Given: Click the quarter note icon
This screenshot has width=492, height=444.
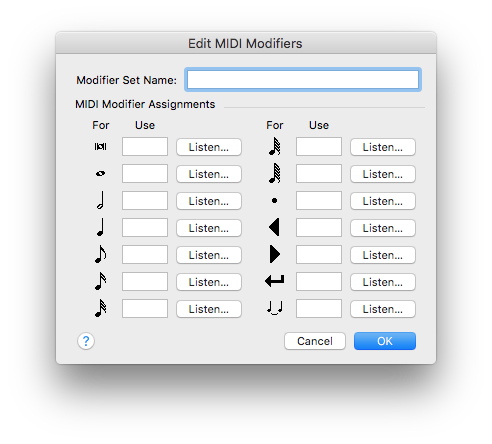Looking at the screenshot, I should [100, 227].
